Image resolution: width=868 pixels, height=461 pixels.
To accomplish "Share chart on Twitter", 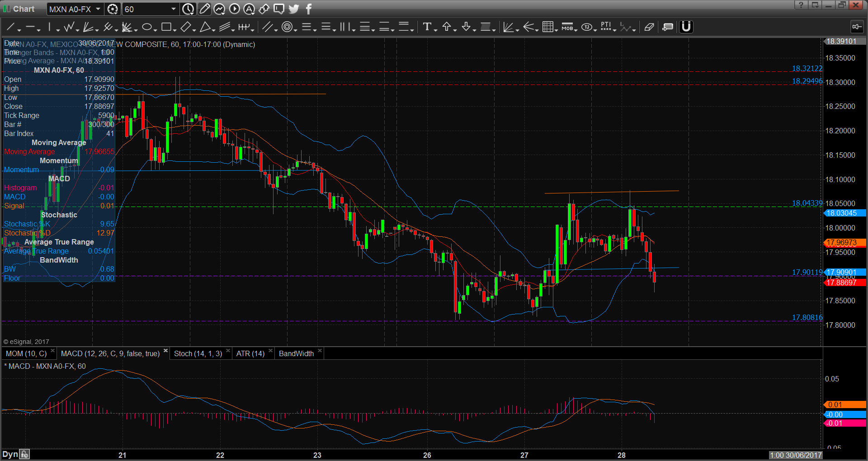I will pyautogui.click(x=294, y=9).
